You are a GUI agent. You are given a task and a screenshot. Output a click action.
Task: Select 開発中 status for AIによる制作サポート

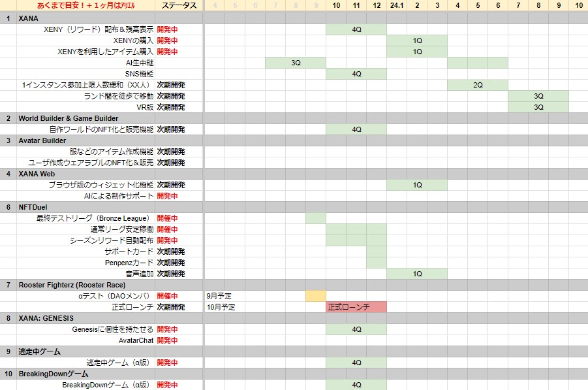pos(167,196)
